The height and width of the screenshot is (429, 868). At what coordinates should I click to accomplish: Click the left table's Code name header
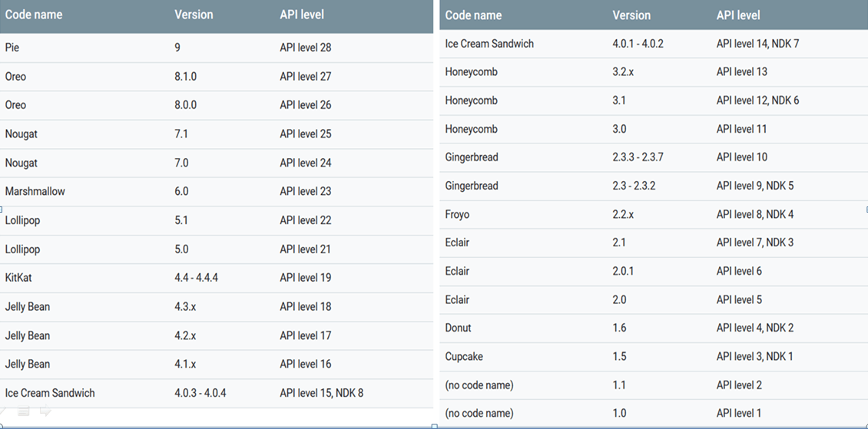click(33, 15)
